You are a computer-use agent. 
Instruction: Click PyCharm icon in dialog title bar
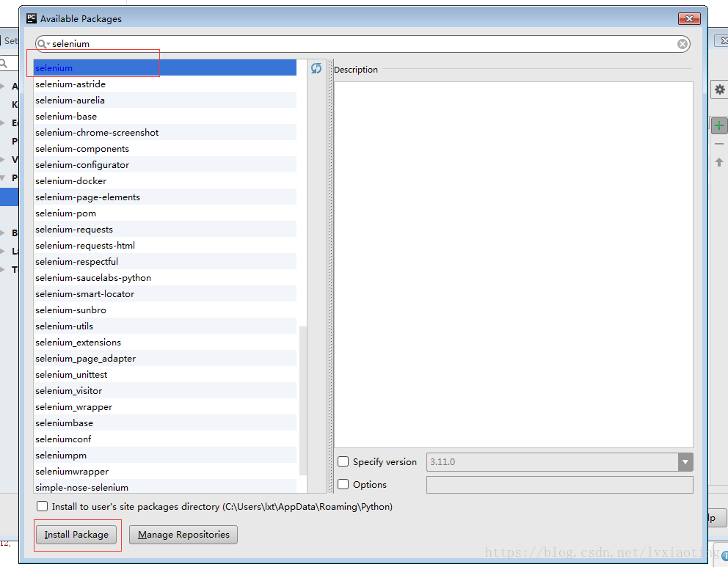pos(31,18)
